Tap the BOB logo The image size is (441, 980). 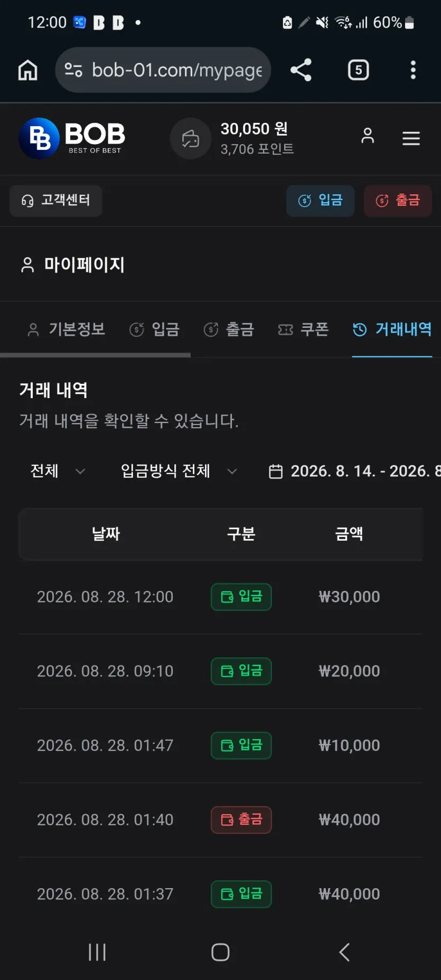click(72, 138)
